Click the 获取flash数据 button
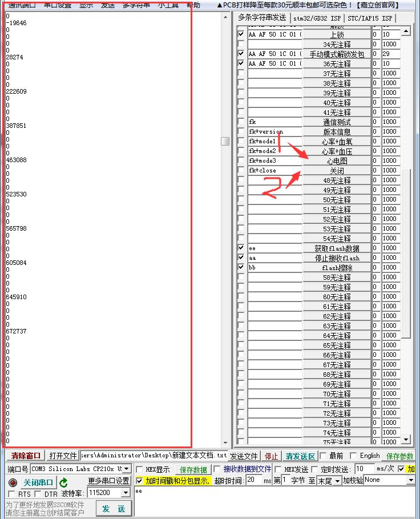This screenshot has height=519, width=420. click(337, 248)
